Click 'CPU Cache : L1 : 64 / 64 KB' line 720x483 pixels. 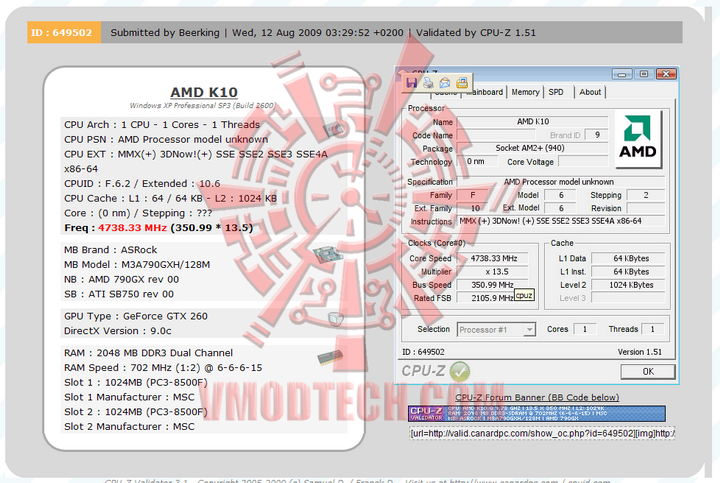170,198
